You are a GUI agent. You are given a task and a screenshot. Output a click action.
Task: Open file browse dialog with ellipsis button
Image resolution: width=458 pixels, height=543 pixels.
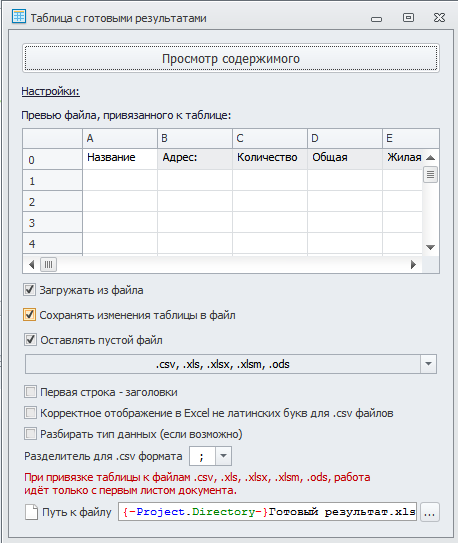tap(430, 512)
